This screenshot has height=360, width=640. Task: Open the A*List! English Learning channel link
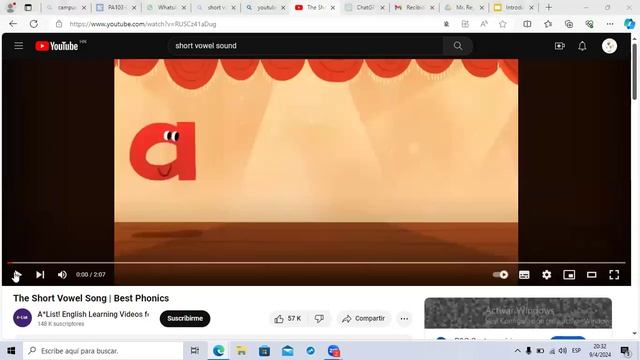click(93, 314)
